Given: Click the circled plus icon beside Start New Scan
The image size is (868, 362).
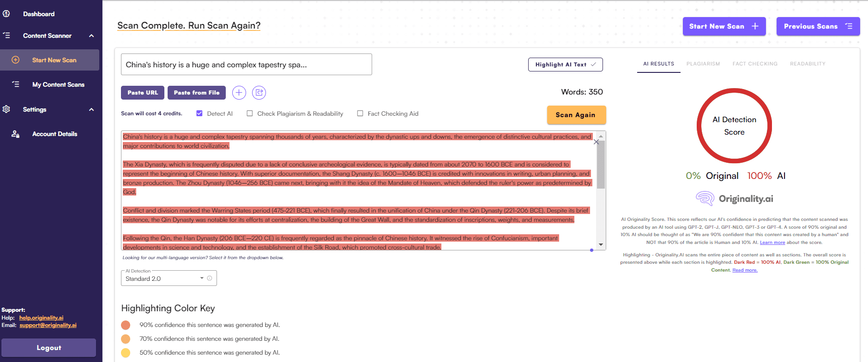Looking at the screenshot, I should [x=16, y=60].
